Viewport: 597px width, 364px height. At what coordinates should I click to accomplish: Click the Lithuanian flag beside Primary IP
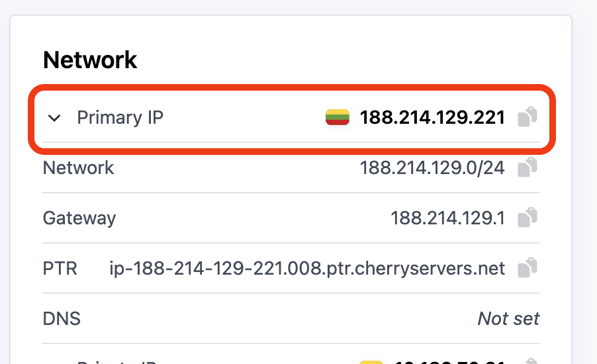pyautogui.click(x=338, y=118)
